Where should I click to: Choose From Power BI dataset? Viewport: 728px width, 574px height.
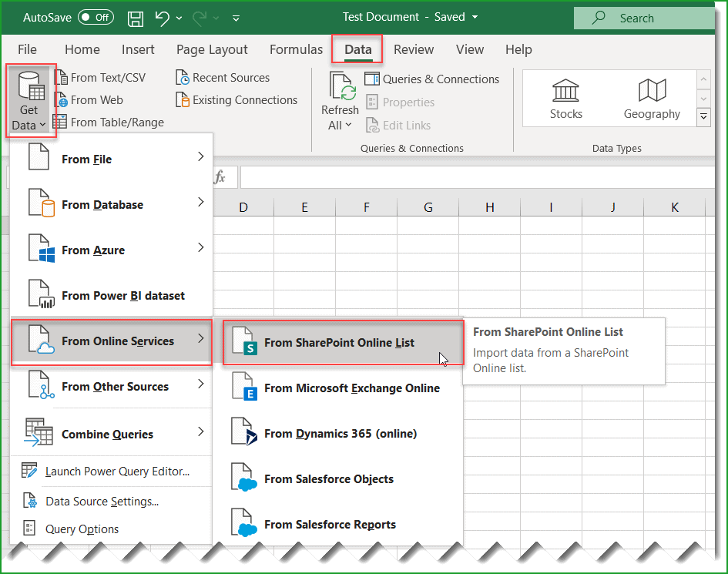click(112, 295)
